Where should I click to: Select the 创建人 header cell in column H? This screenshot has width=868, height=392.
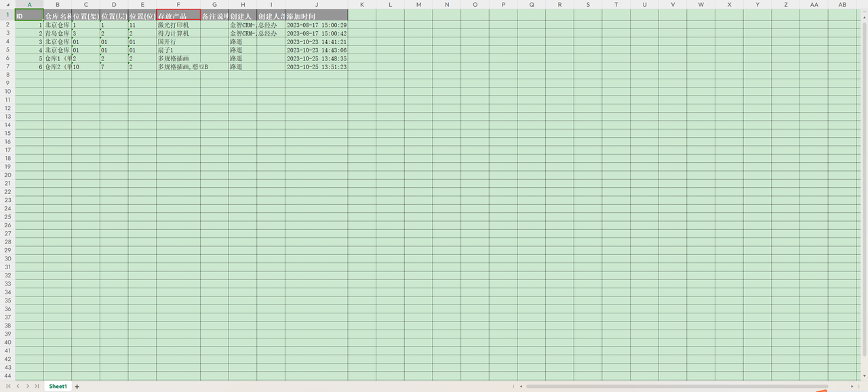click(x=243, y=15)
